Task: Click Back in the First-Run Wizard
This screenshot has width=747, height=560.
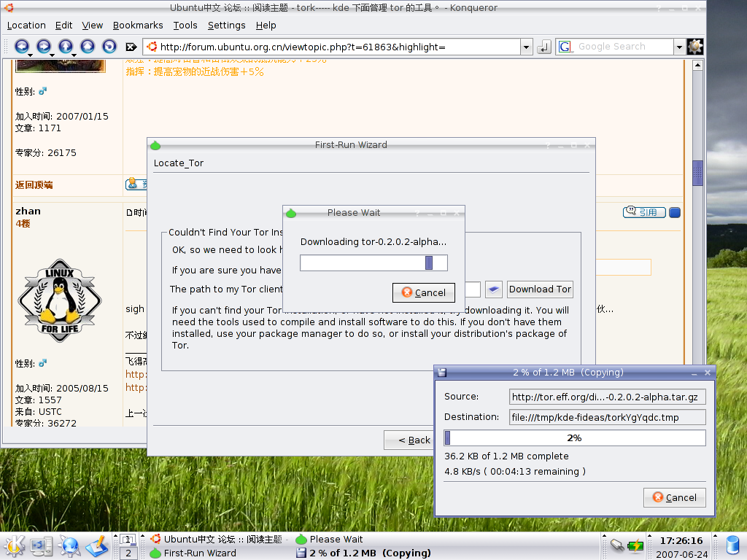Action: [409, 440]
